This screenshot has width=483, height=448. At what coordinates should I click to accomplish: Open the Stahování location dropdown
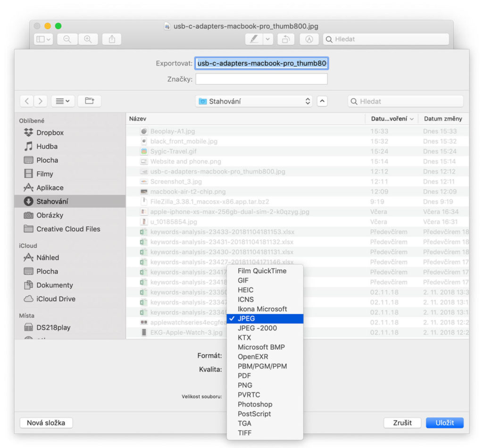tap(254, 101)
